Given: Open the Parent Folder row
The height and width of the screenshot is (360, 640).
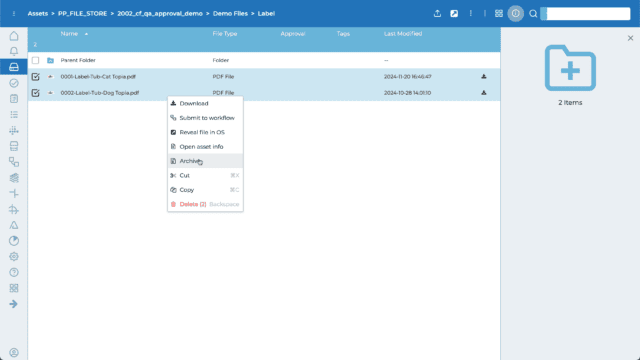Looking at the screenshot, I should click(264, 60).
